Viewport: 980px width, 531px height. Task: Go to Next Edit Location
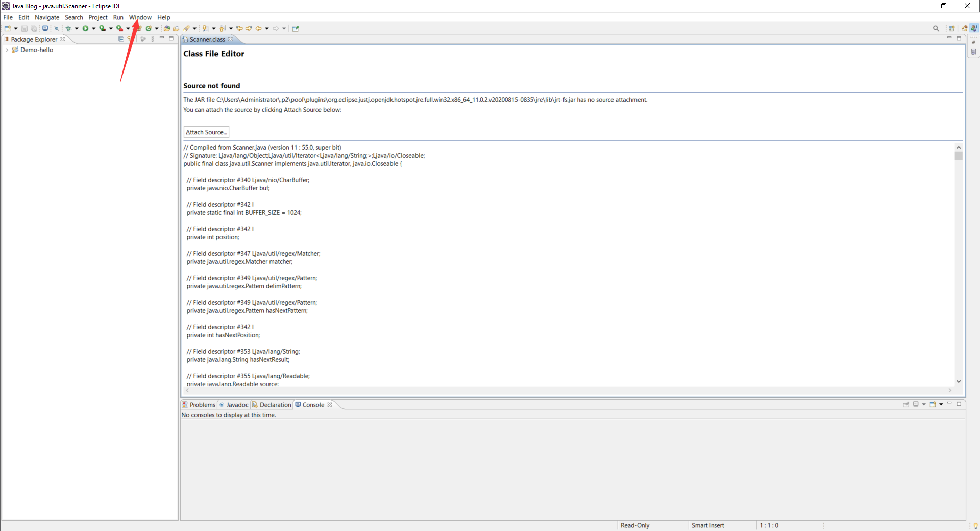tap(249, 28)
